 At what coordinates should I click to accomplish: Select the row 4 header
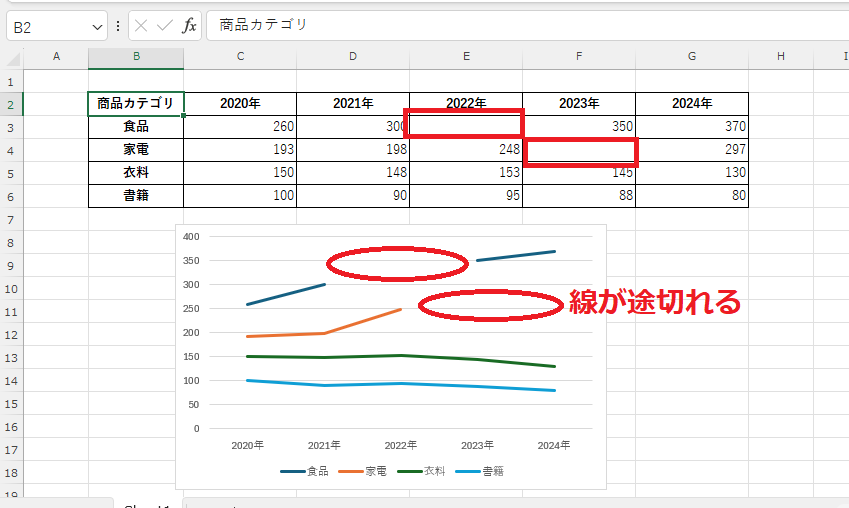[11, 149]
